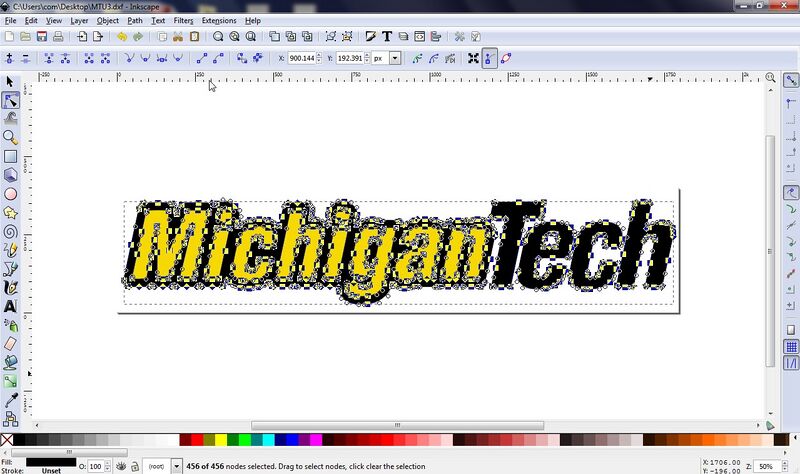Select the Dropper color picker tool
Viewport: 800px width, 474px height.
tap(10, 400)
